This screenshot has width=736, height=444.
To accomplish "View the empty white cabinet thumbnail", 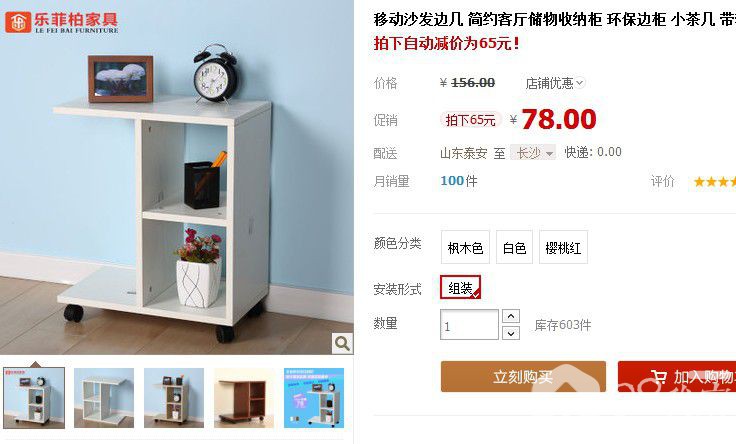I will [x=104, y=398].
